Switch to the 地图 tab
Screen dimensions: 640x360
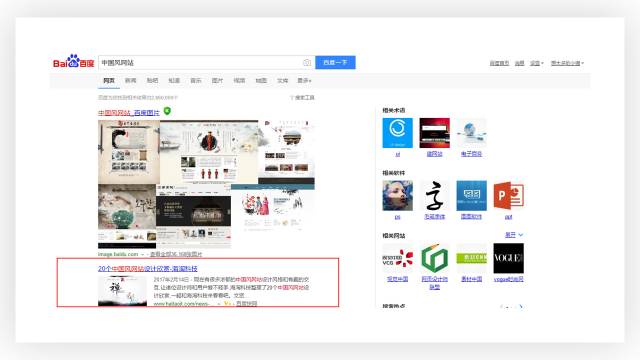[x=261, y=80]
